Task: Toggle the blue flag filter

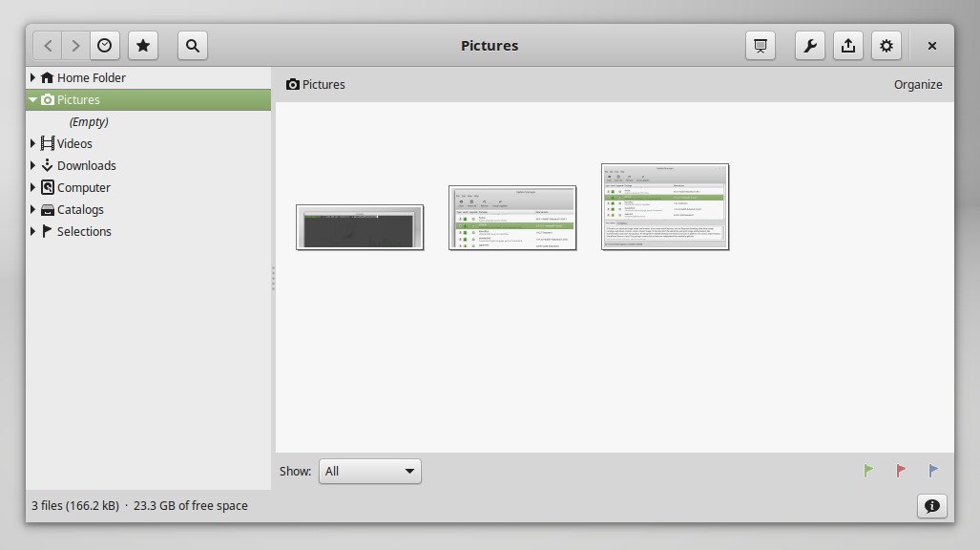Action: point(933,471)
